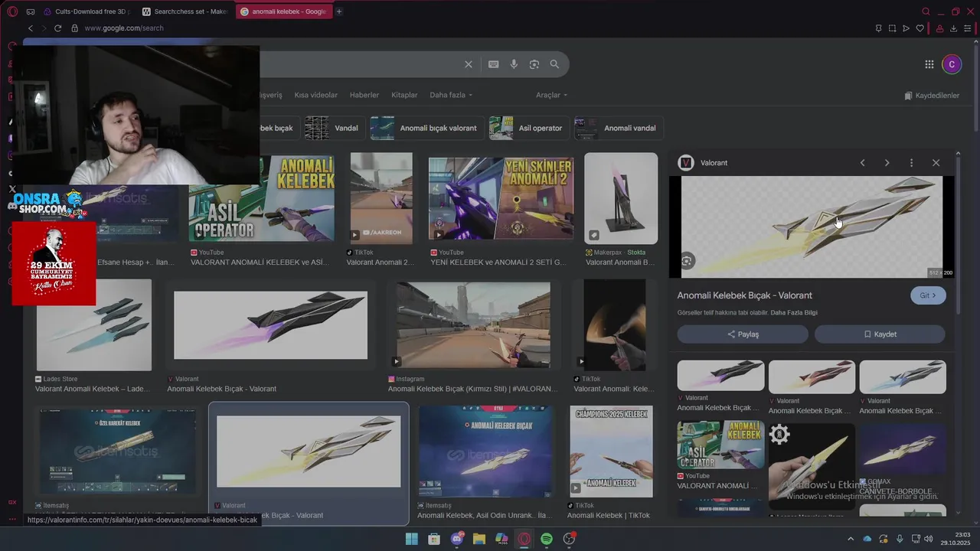This screenshot has height=551, width=980.
Task: Open Lades Store blue knives thumbnail
Action: (94, 325)
